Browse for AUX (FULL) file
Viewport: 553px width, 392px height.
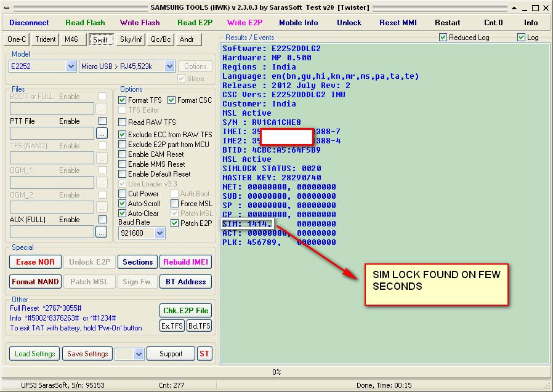pos(102,231)
